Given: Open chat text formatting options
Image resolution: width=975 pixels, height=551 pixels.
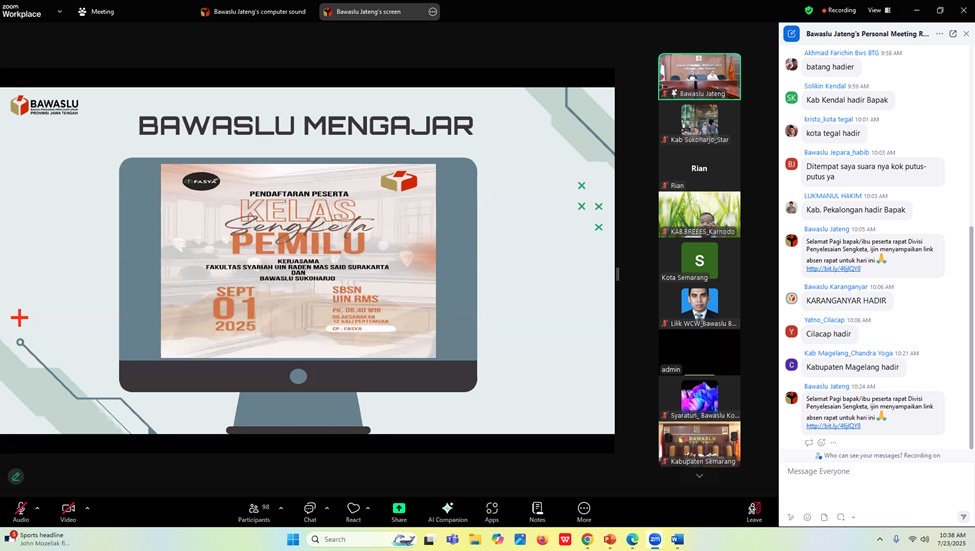Looking at the screenshot, I should click(791, 517).
